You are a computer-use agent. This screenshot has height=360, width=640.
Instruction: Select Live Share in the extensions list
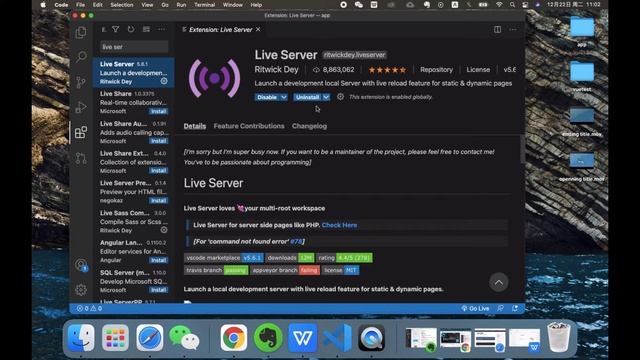pos(133,102)
